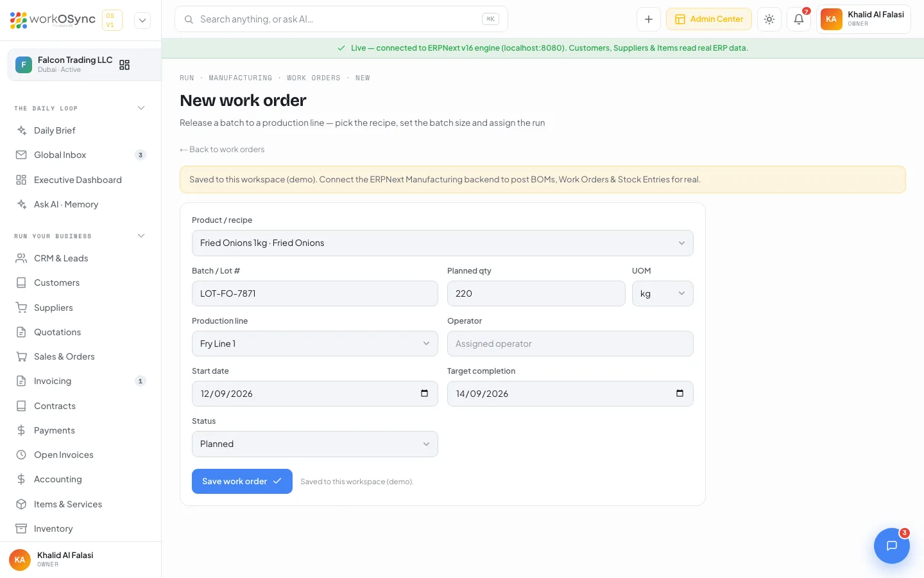The height and width of the screenshot is (578, 924).
Task: Collapse the Run Your Business section
Action: pos(141,236)
